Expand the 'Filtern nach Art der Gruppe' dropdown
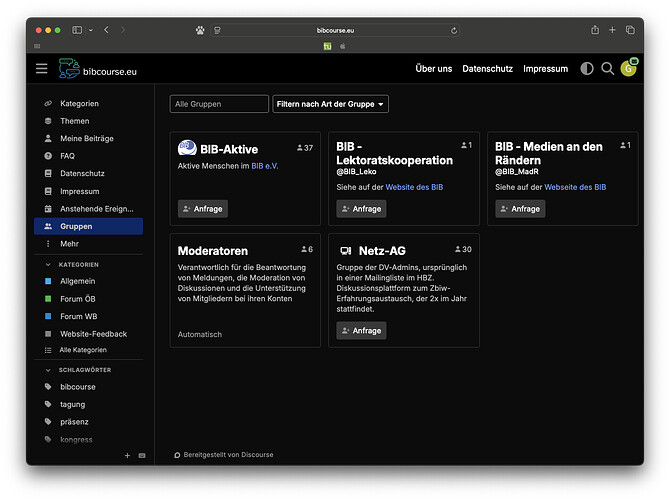Screen dimensions: 670x500 click(x=331, y=104)
